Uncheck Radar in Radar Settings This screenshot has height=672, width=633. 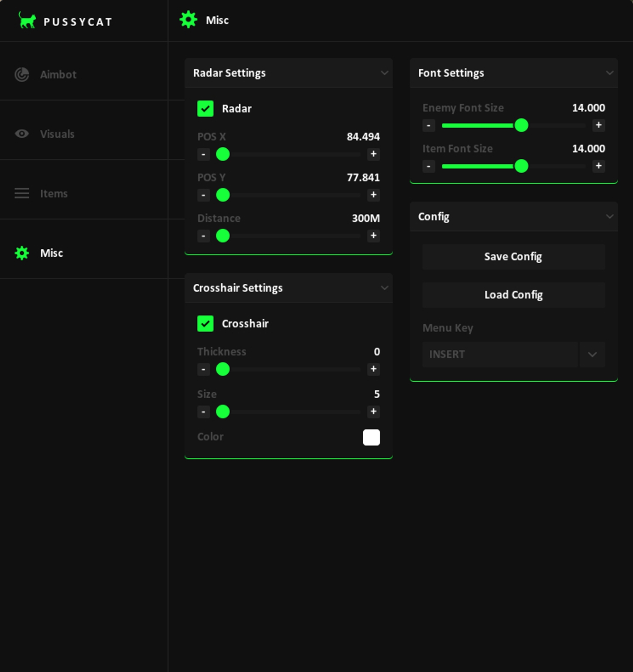(205, 108)
